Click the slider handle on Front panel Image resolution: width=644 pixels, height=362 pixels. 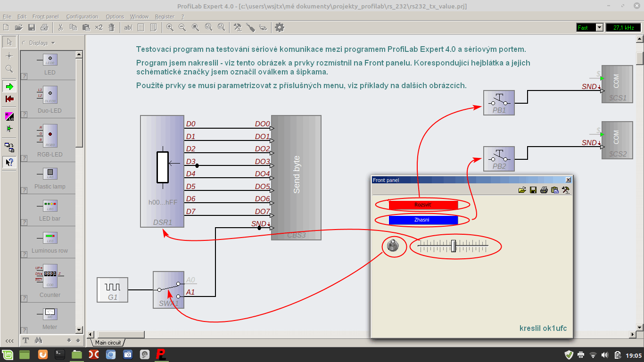coord(453,246)
